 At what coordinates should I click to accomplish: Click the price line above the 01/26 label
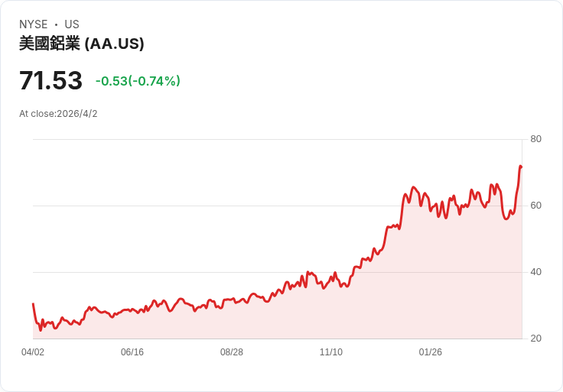[x=431, y=206]
